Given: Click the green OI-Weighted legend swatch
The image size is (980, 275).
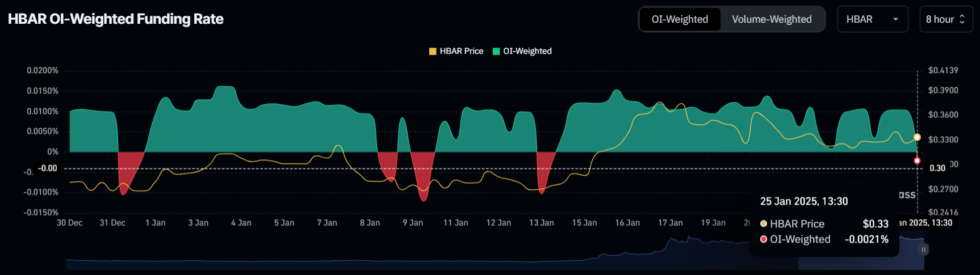Looking at the screenshot, I should click(x=496, y=51).
